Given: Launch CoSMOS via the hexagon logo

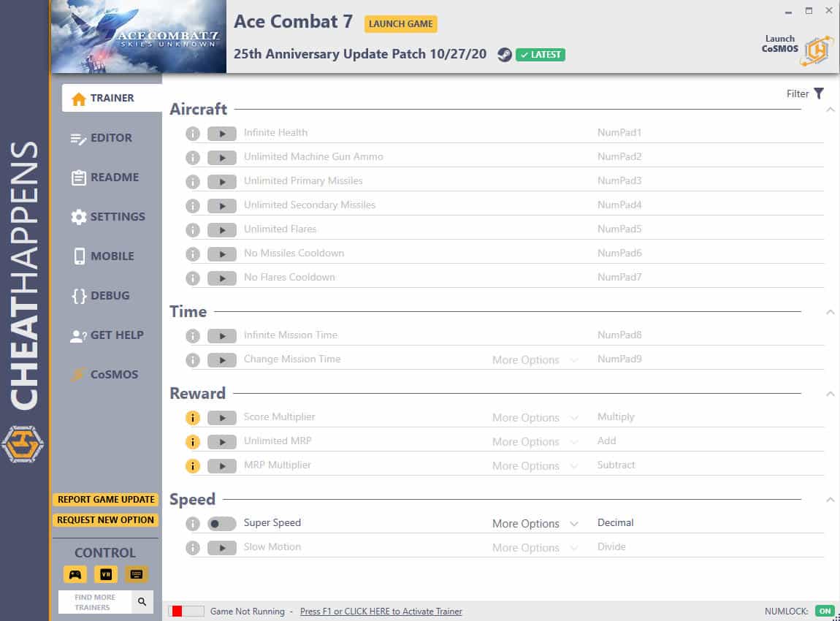Looking at the screenshot, I should 817,51.
